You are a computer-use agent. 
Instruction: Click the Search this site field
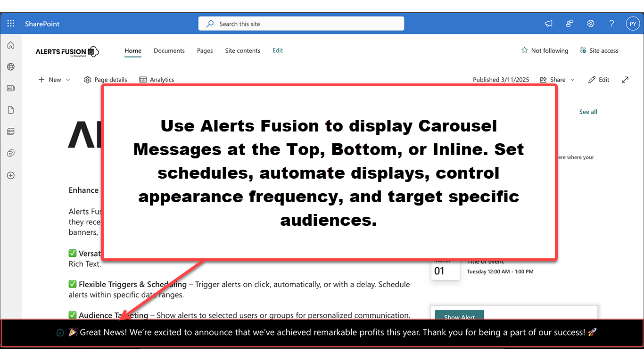tap(301, 24)
